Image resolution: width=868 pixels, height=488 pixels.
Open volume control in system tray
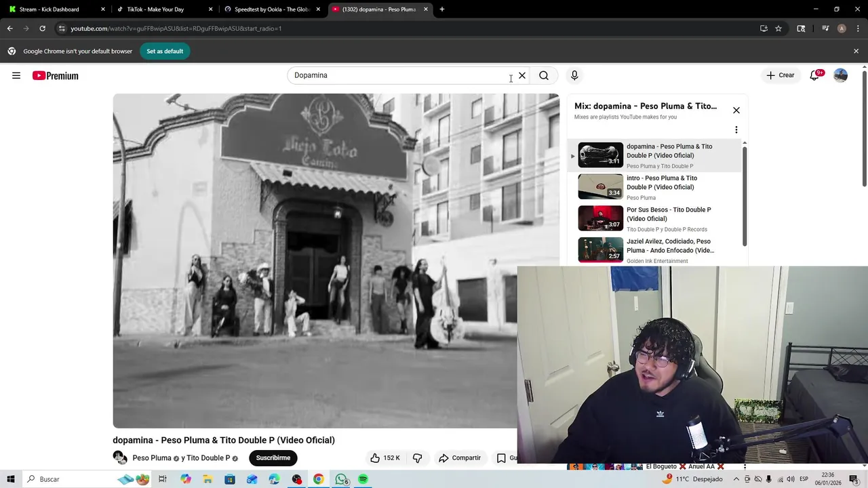pos(790,479)
